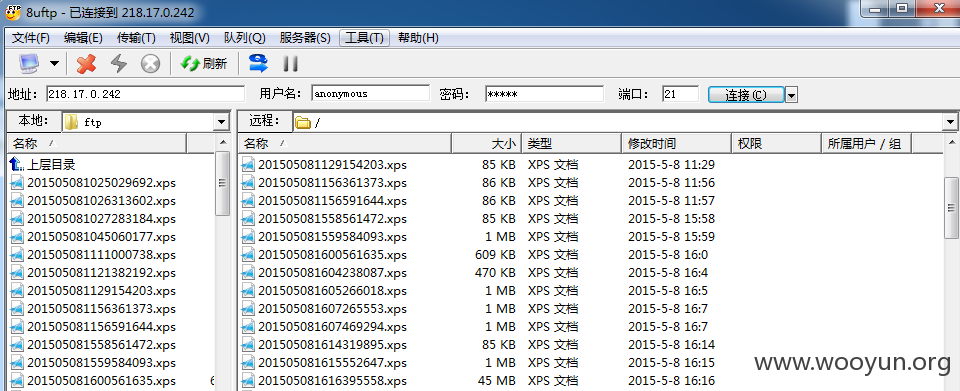This screenshot has height=391, width=960.
Task: Open the 队列(Q) menu
Action: coord(244,38)
